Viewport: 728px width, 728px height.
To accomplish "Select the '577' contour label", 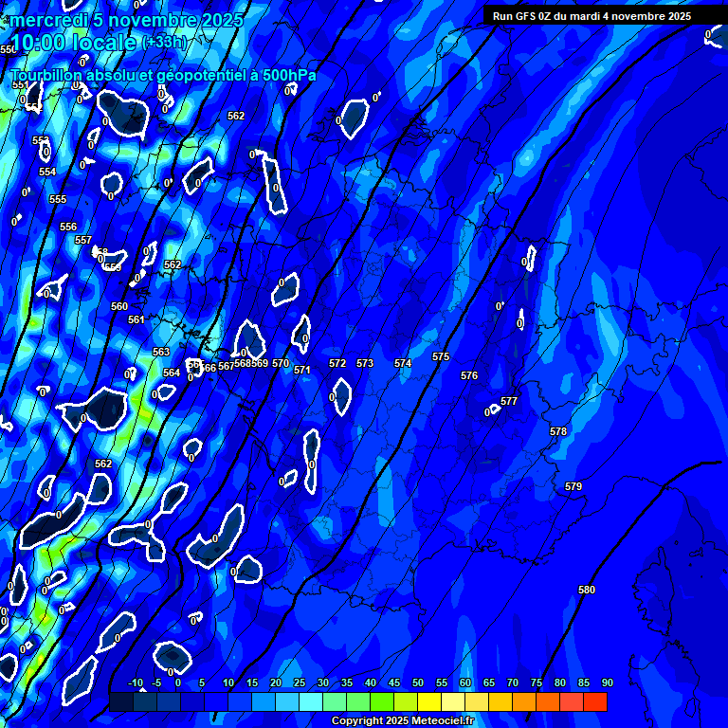I will click(x=509, y=402).
